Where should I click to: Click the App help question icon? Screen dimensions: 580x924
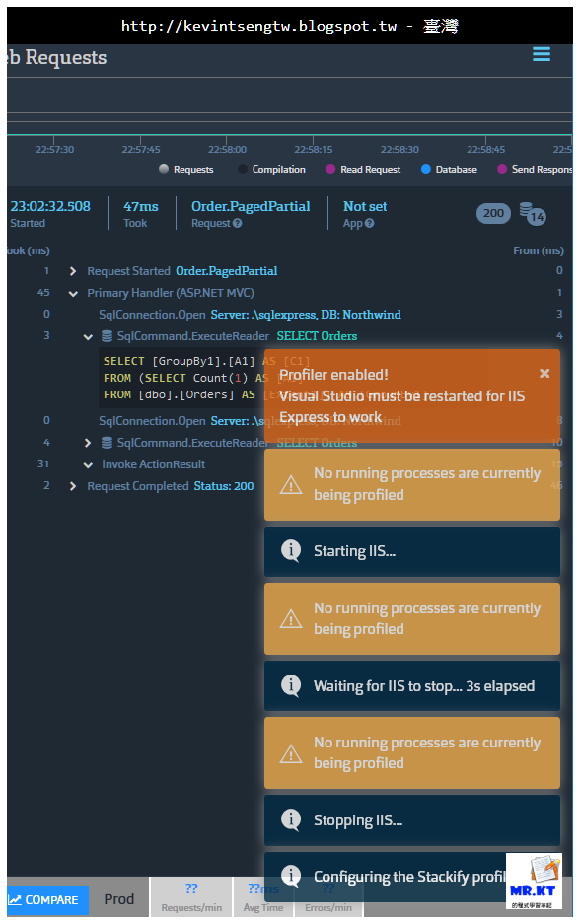pyautogui.click(x=370, y=223)
